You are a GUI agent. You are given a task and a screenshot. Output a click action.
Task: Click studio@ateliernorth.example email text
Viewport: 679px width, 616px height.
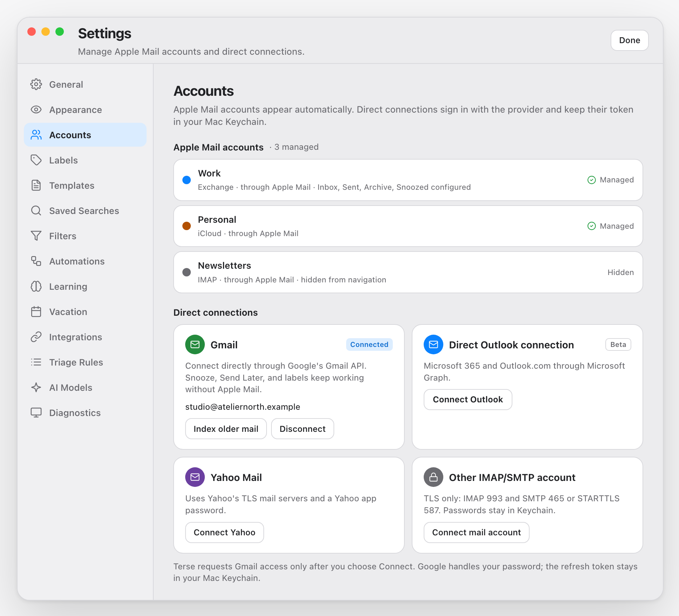click(x=243, y=407)
